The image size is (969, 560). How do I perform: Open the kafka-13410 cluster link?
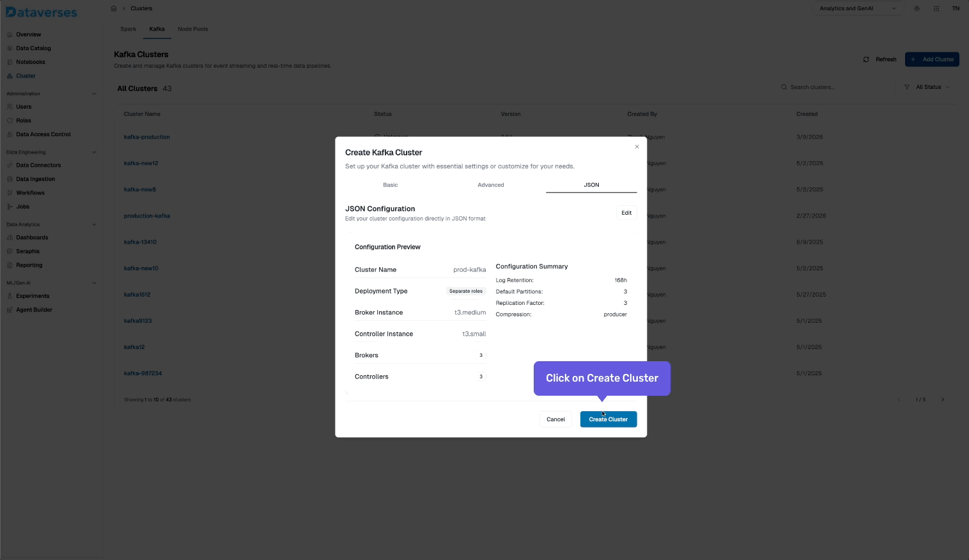click(140, 242)
